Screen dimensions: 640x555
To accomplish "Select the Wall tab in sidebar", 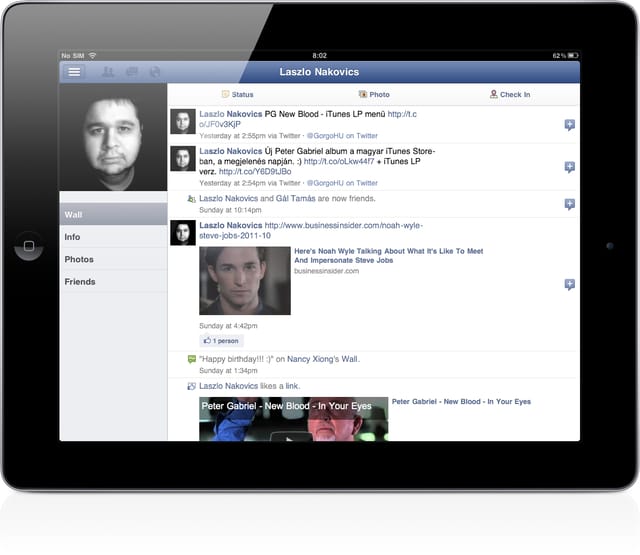I will pos(113,214).
